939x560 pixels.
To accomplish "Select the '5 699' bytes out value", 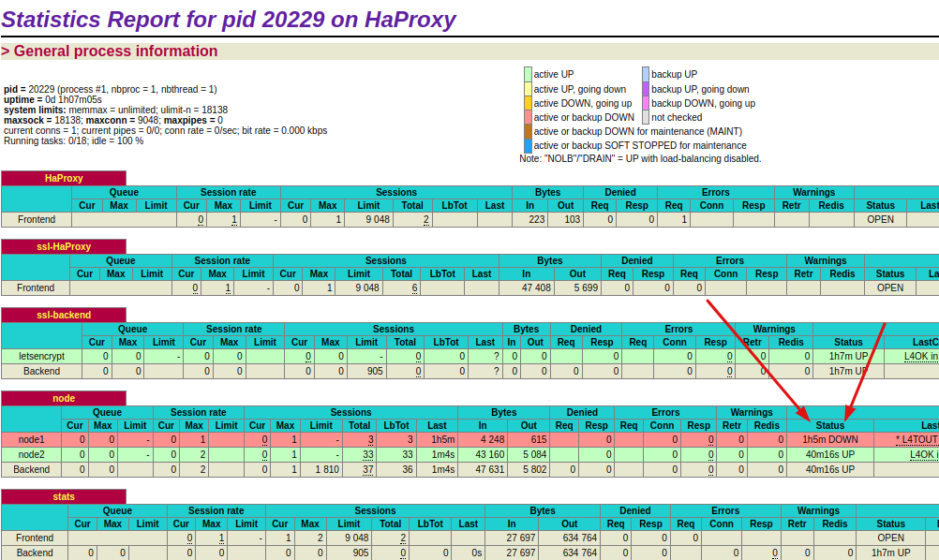I will [x=586, y=287].
